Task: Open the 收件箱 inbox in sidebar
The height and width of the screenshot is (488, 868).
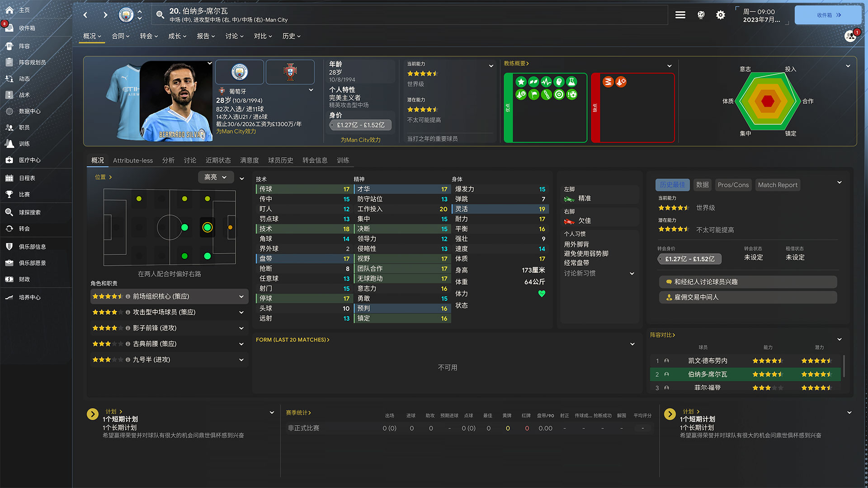Action: [x=27, y=28]
